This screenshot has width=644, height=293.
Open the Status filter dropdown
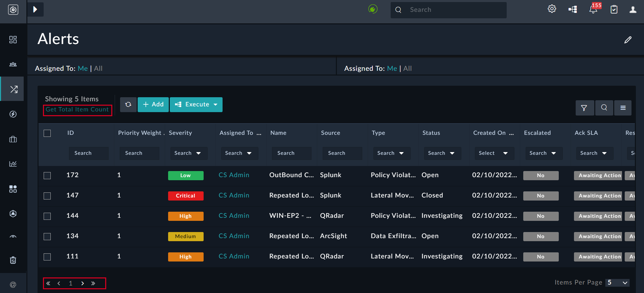click(x=442, y=153)
